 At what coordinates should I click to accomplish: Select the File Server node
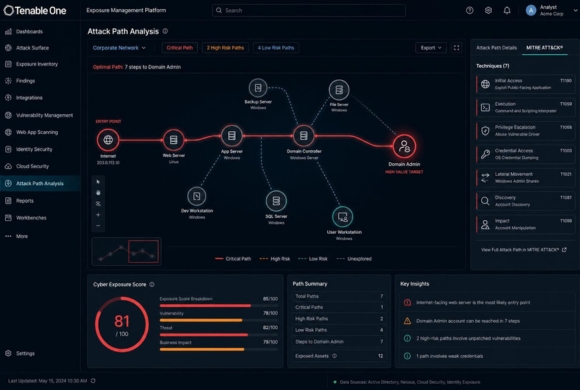tap(339, 90)
